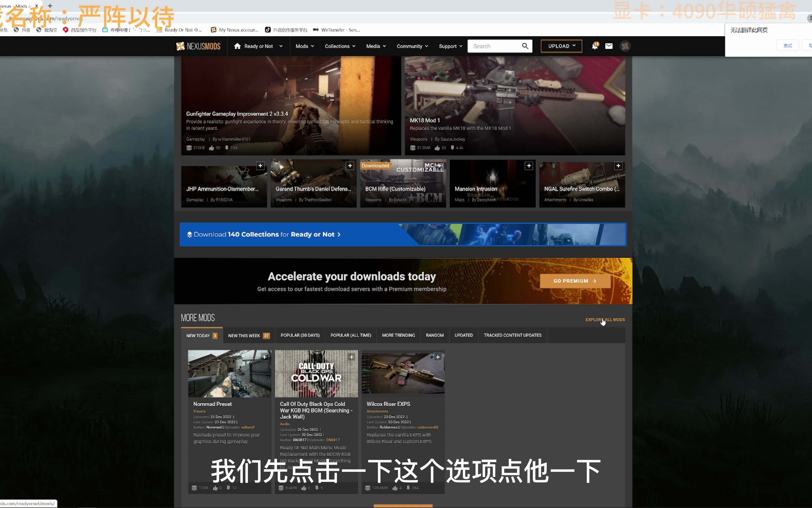812x508 pixels.
Task: Click the GO PREMIUM button
Action: [575, 281]
